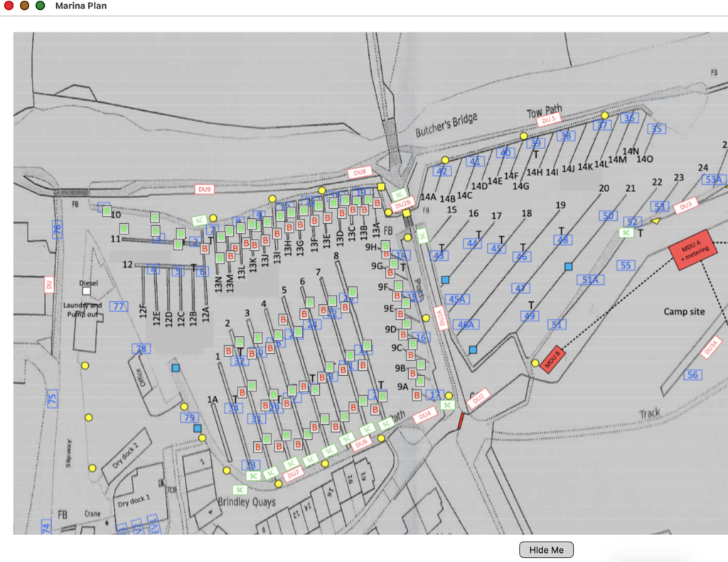
Task: Select blue berth label 56
Action: click(693, 374)
